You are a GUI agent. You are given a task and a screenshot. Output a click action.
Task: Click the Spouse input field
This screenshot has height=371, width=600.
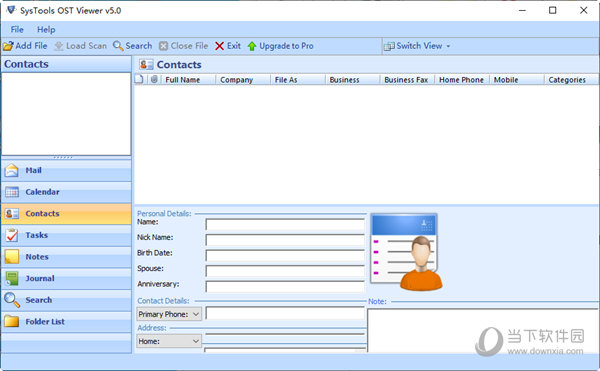(285, 271)
